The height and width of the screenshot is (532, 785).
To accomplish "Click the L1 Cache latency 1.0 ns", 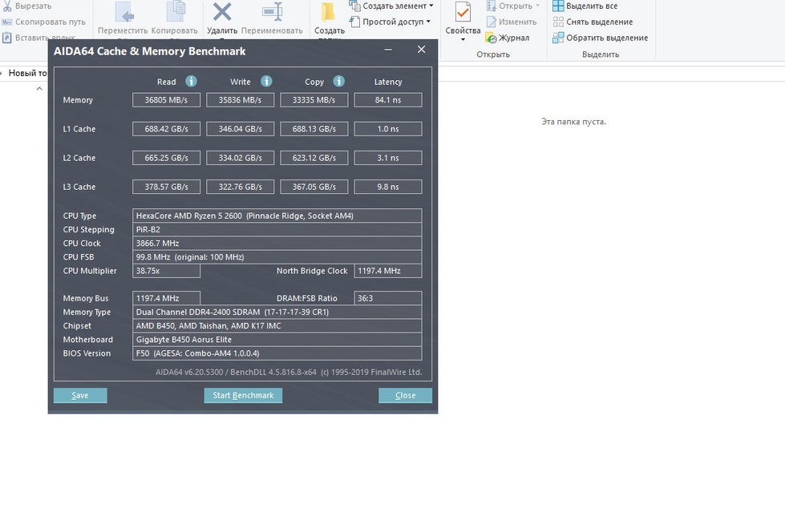I will tap(388, 129).
